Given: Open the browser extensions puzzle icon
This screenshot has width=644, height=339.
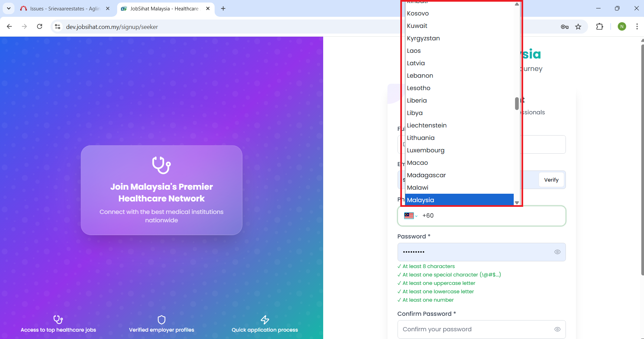Looking at the screenshot, I should pos(599,27).
